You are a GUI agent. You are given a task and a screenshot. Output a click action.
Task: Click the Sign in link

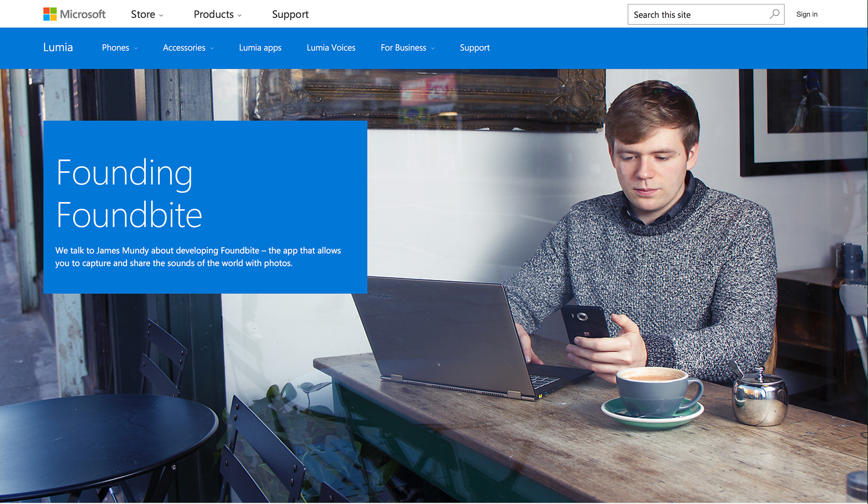(x=807, y=14)
